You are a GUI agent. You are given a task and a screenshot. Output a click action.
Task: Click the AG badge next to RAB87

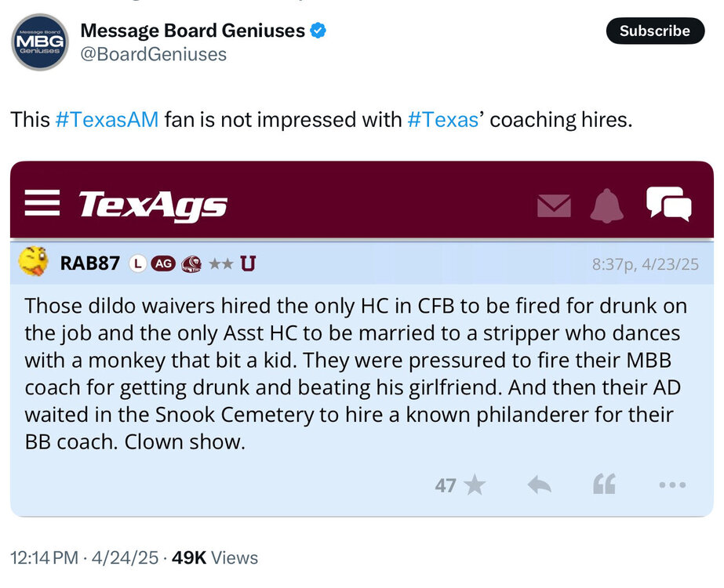(163, 263)
